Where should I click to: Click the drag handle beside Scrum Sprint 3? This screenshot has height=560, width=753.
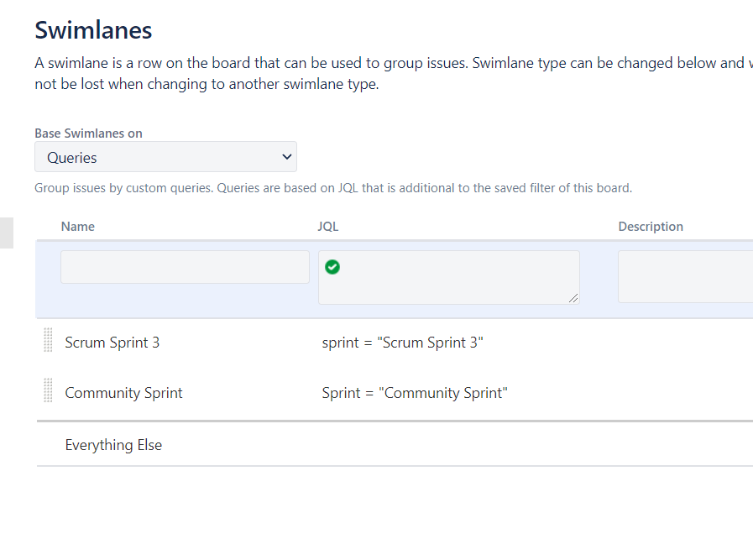pos(48,340)
